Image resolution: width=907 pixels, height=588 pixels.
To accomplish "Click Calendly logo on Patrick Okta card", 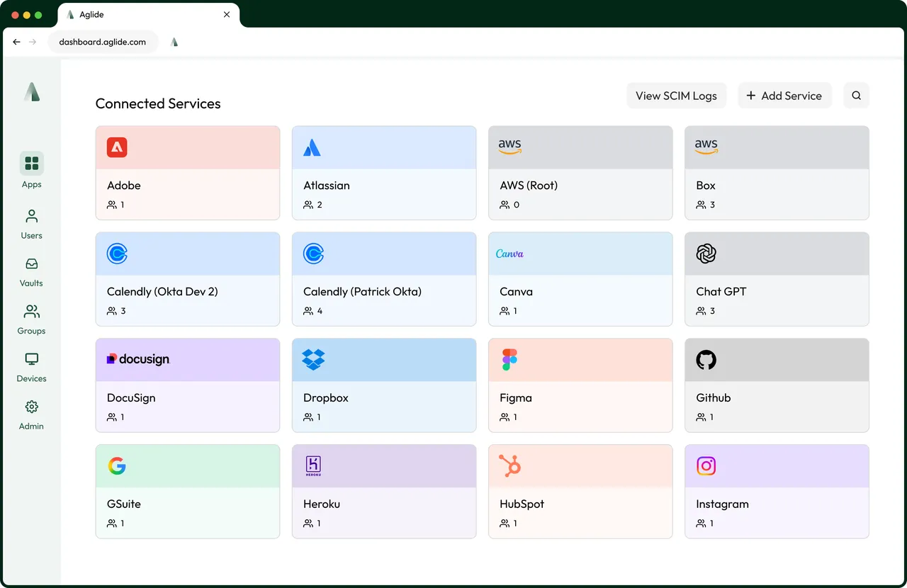I will tap(313, 254).
